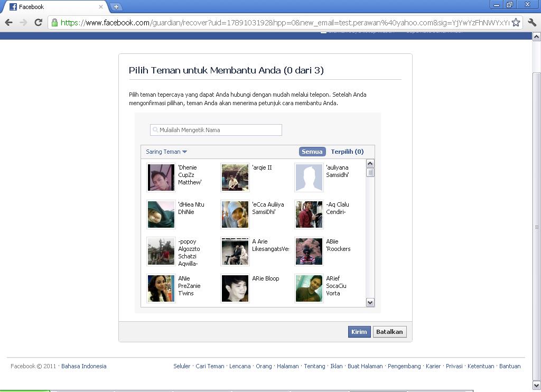Click the page vertical scrollbar thumb
Image resolution: width=541 pixels, height=392 pixels.
click(x=537, y=227)
